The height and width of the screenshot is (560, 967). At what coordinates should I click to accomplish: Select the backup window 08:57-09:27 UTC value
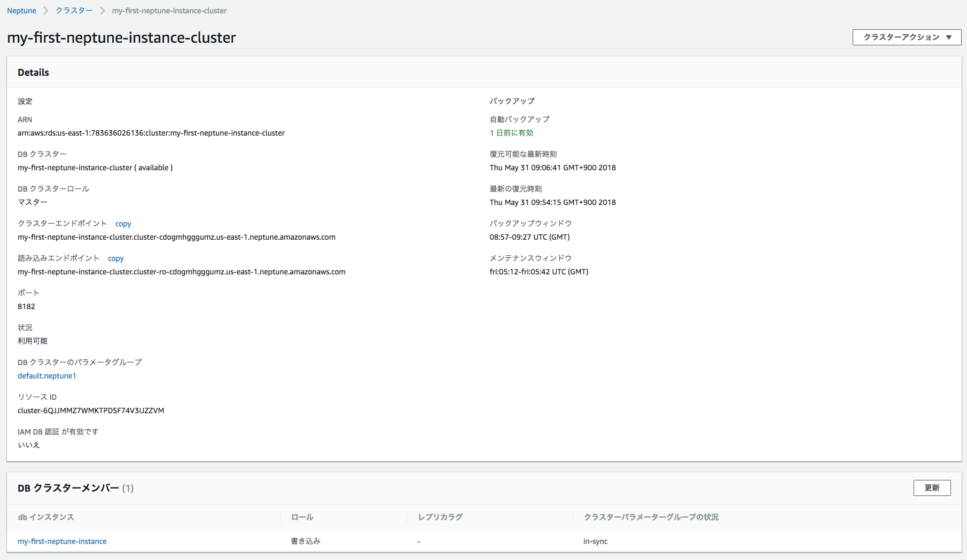[529, 237]
